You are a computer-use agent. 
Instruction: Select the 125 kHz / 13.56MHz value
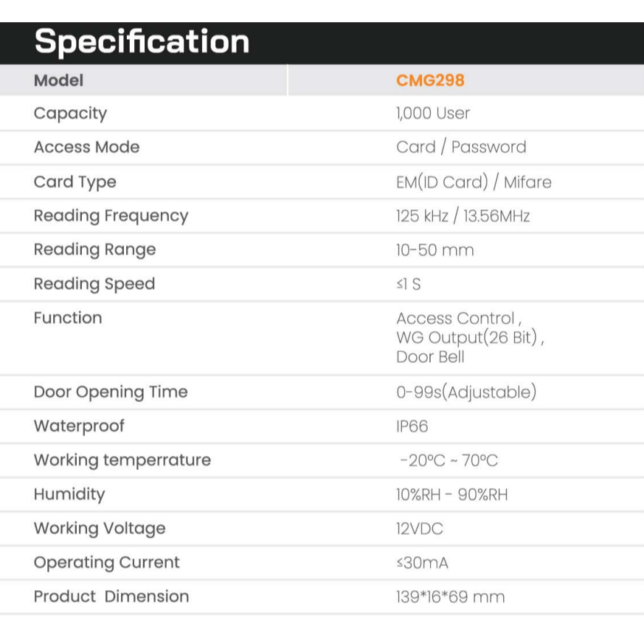pyautogui.click(x=463, y=215)
